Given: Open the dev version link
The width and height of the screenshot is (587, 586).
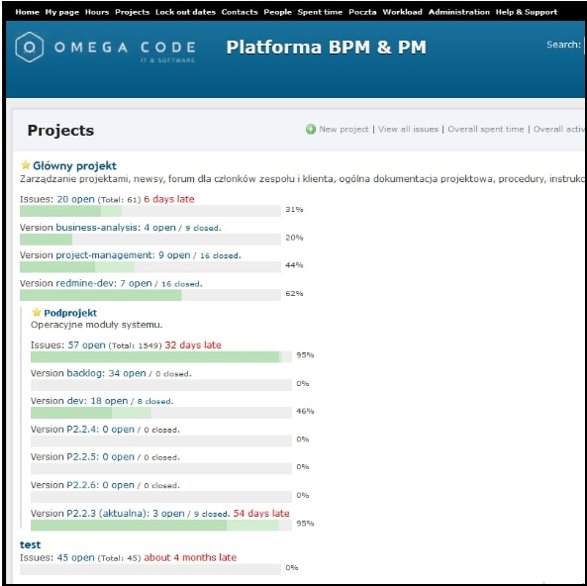Looking at the screenshot, I should pyautogui.click(x=76, y=401).
